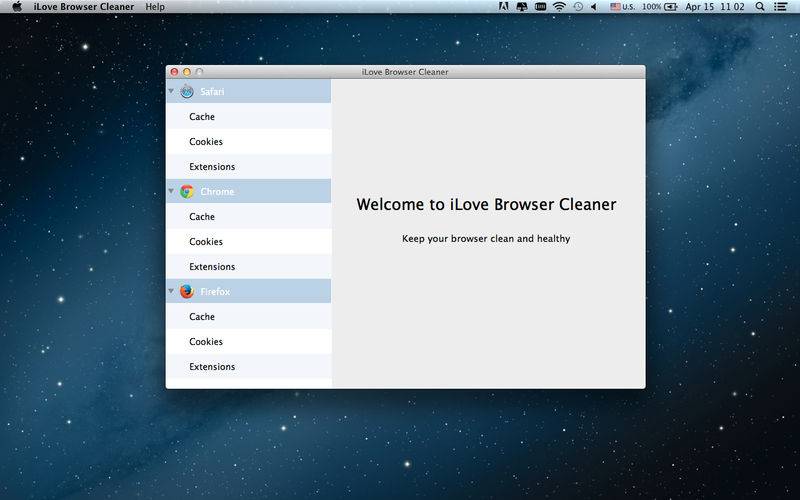Click the battery status icon

671,7
